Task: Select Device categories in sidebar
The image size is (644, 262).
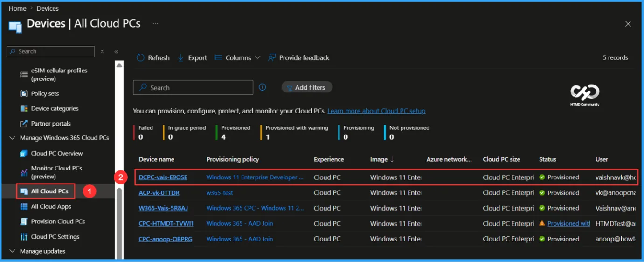Action: (55, 108)
